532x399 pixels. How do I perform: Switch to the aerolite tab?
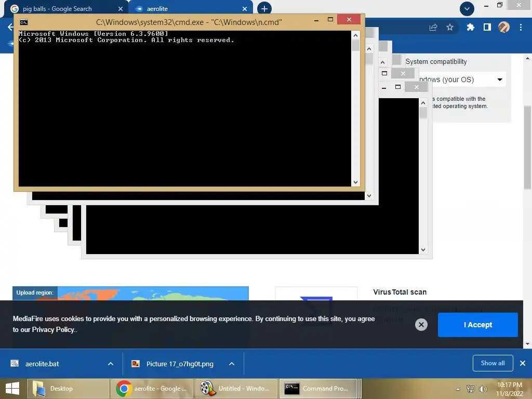point(191,9)
